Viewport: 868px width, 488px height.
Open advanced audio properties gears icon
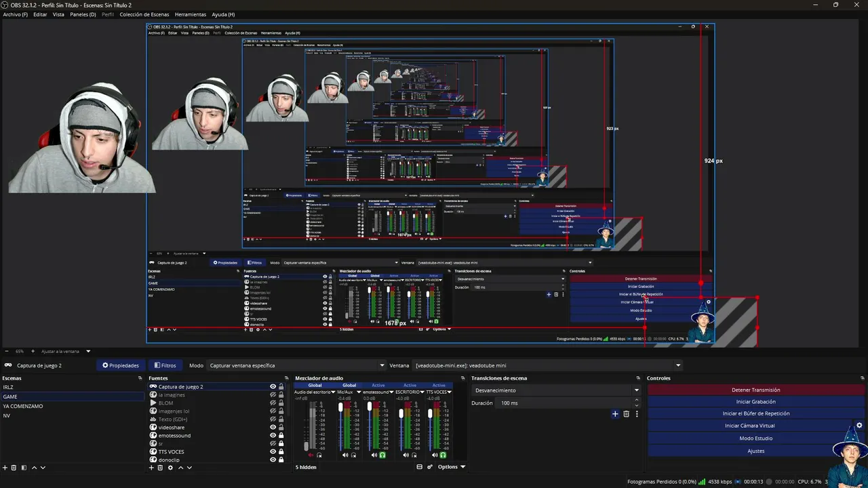click(x=430, y=467)
